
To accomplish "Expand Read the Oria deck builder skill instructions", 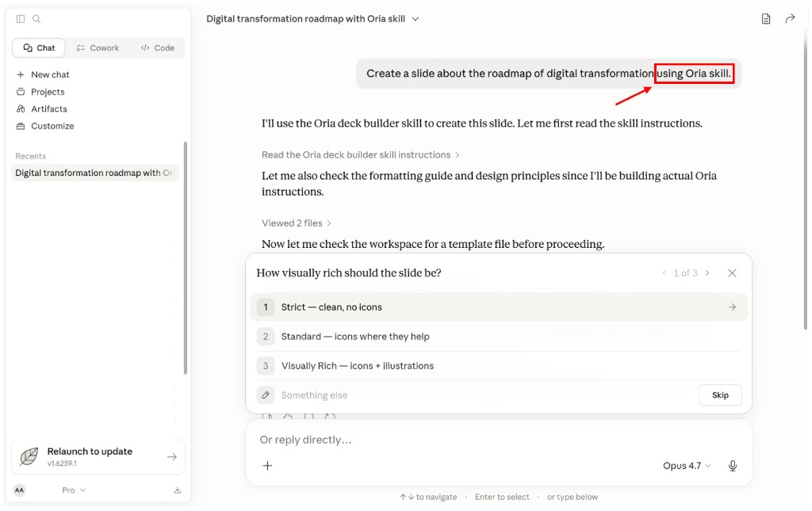I will coord(361,154).
